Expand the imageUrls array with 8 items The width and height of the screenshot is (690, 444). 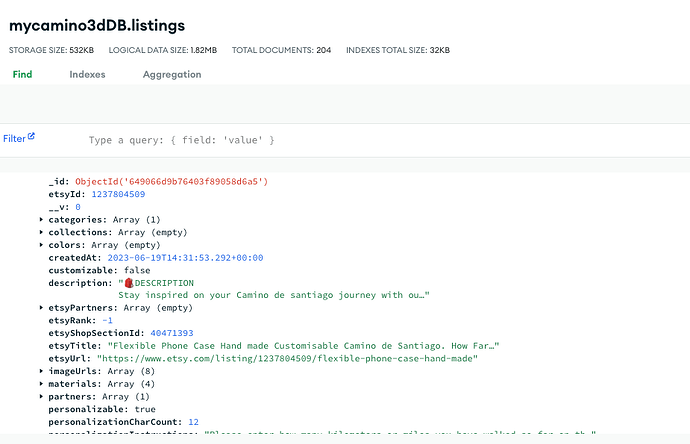[x=41, y=371]
